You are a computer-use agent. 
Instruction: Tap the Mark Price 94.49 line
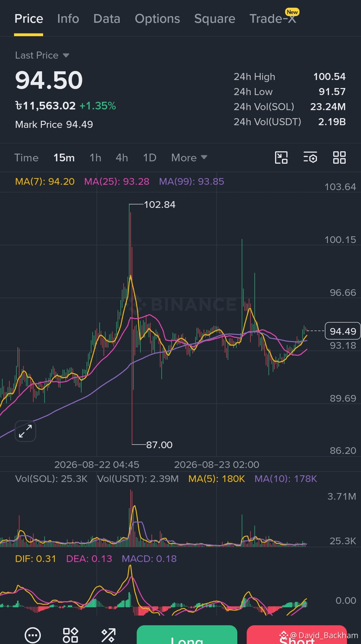click(x=54, y=125)
